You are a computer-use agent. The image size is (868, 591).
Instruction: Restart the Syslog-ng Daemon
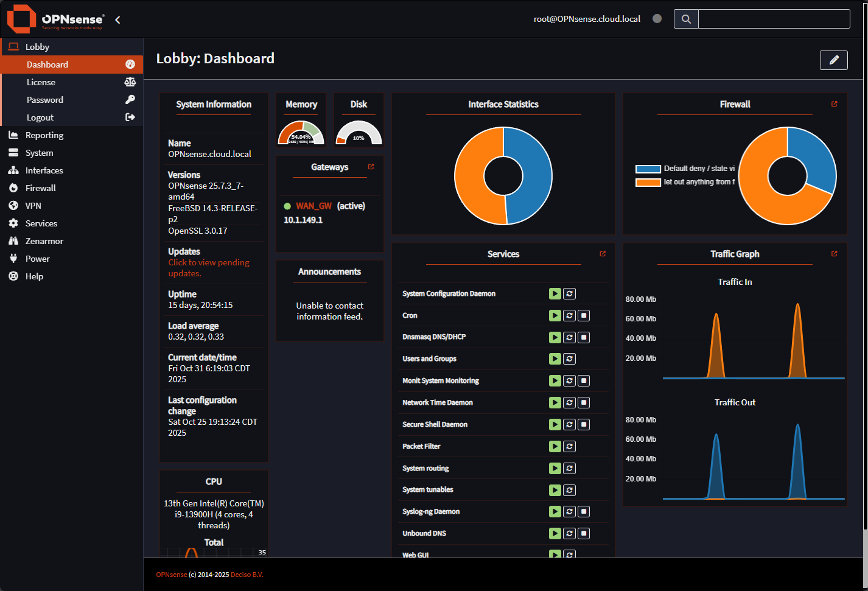[x=569, y=512]
